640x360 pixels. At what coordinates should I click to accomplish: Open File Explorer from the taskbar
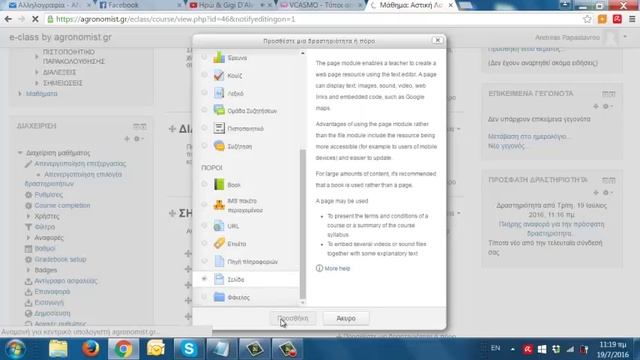tap(58, 349)
